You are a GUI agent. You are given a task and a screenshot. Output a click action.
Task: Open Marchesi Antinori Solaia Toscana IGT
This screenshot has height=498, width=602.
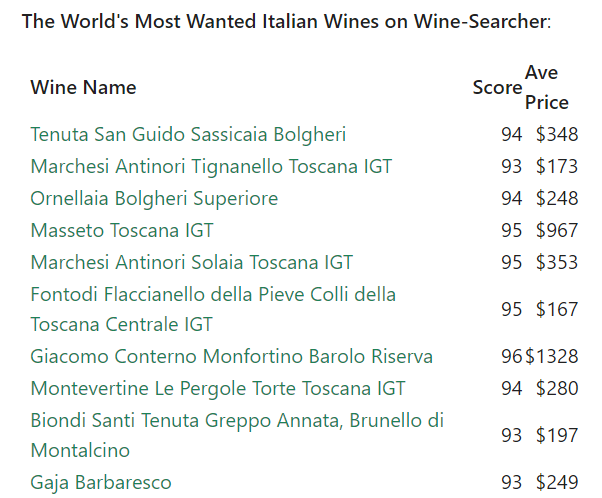tap(191, 263)
